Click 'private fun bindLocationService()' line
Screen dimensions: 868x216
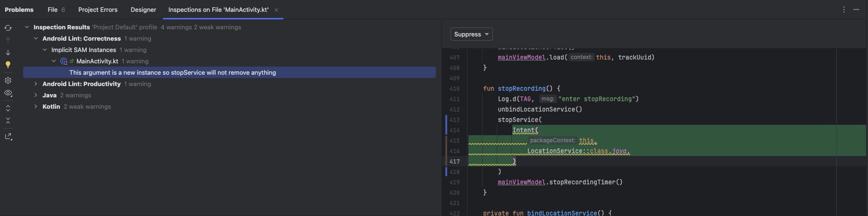point(543,213)
